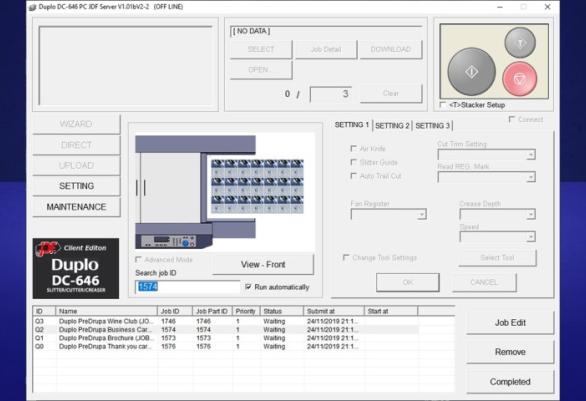Viewport: 586px width, 401px height.
Task: Click the small grey T test button
Action: pyautogui.click(x=520, y=43)
